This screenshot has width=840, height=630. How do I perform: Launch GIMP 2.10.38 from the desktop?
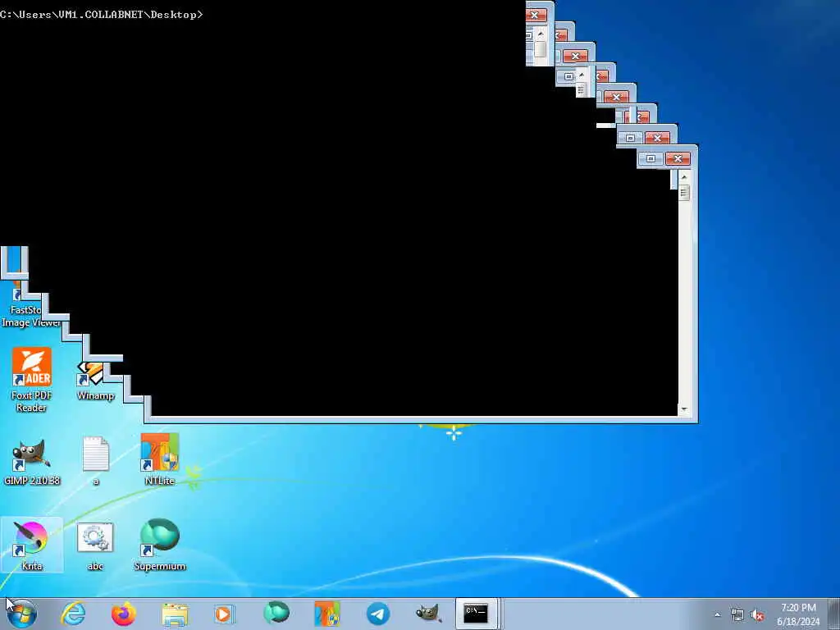point(32,463)
